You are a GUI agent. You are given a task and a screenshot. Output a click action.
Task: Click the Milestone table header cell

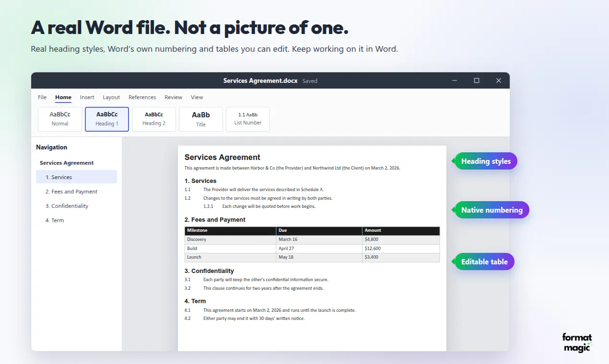(x=231, y=231)
